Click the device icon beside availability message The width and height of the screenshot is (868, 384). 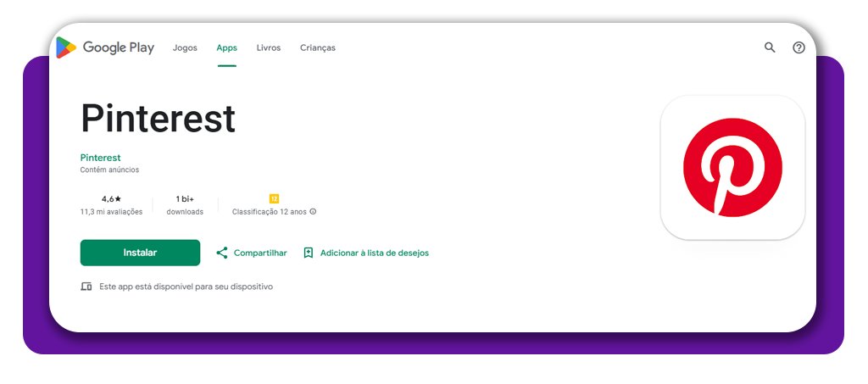click(86, 287)
